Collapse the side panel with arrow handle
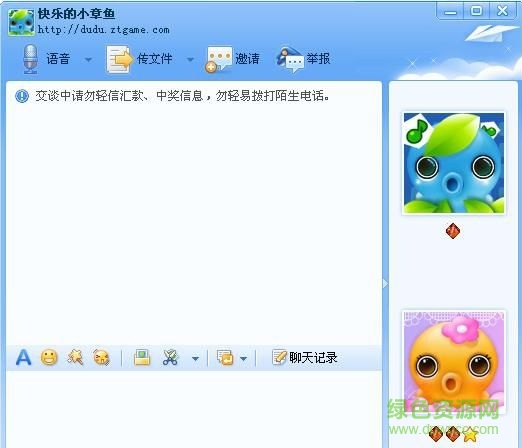 point(385,284)
